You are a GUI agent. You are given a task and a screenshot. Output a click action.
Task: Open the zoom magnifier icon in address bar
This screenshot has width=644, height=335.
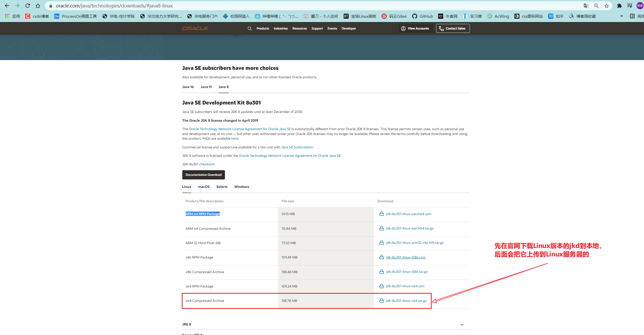[596, 6]
